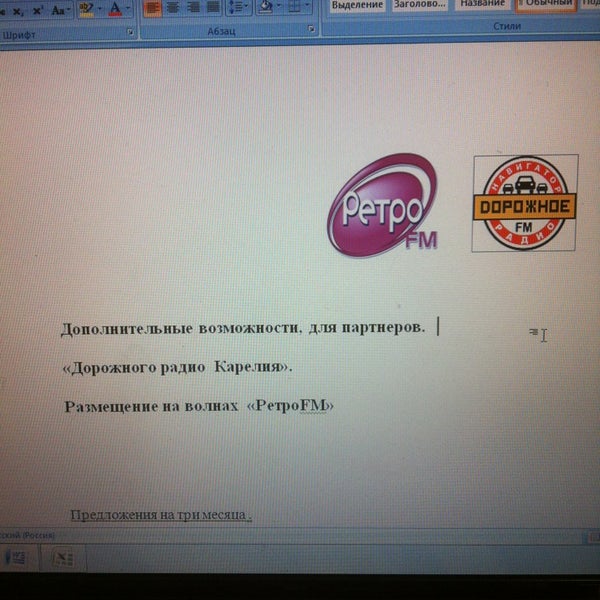Apply the text highlight color

click(x=86, y=9)
